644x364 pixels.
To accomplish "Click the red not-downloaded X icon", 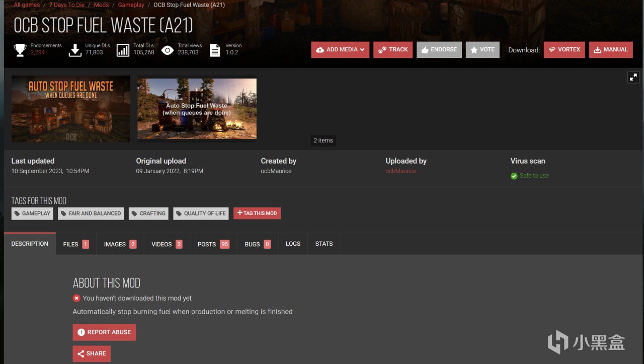I will (x=76, y=298).
